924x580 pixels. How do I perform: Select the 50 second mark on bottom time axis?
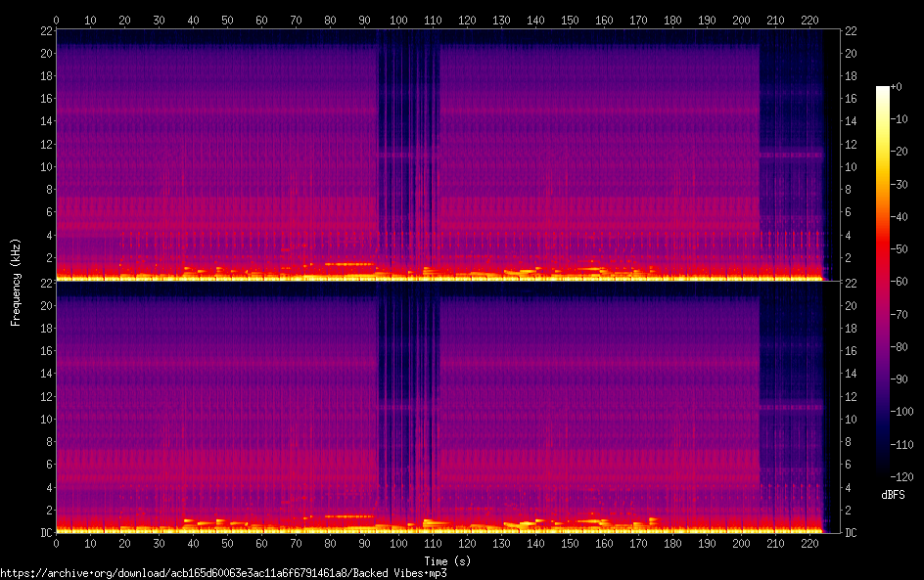[227, 543]
